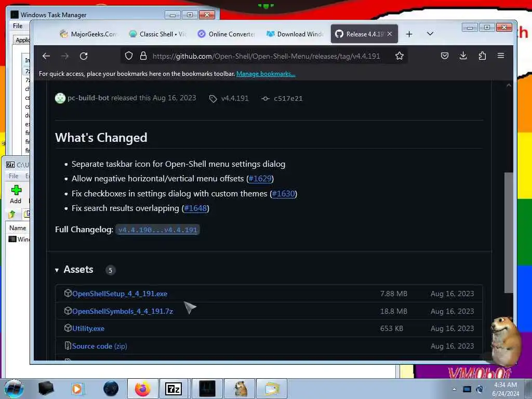Go back using Firefox back arrow

(x=46, y=56)
